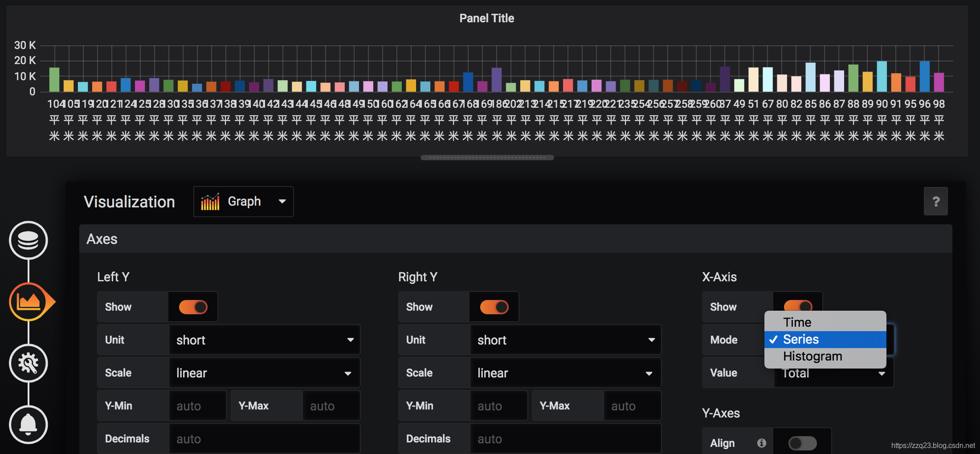This screenshot has height=454, width=980.
Task: Click the help question mark button
Action: click(936, 202)
